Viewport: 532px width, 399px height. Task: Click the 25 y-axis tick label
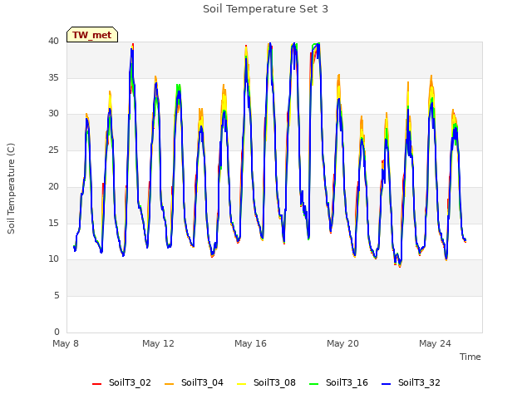(x=53, y=150)
